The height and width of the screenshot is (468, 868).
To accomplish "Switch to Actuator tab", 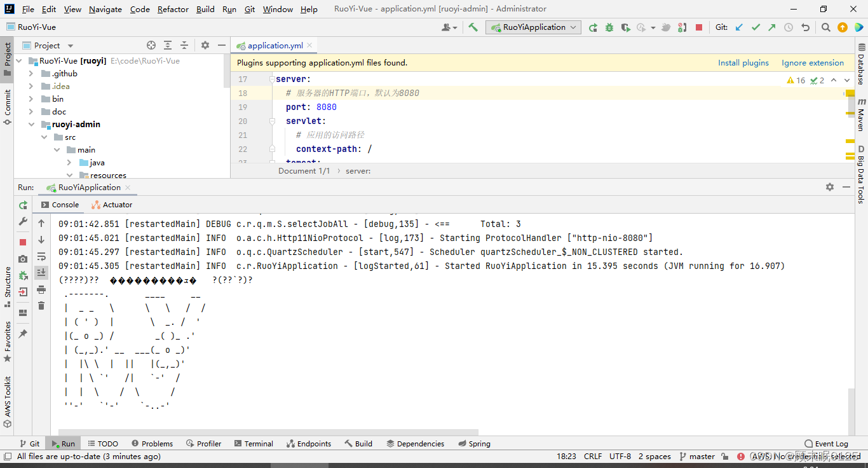I will tap(112, 205).
